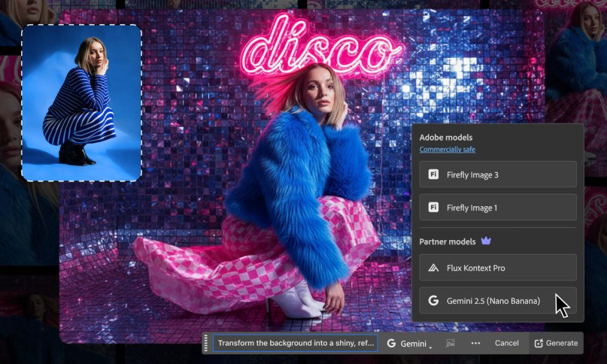
Task: Choose Firefly Image 1 from Adobe models
Action: tap(498, 206)
